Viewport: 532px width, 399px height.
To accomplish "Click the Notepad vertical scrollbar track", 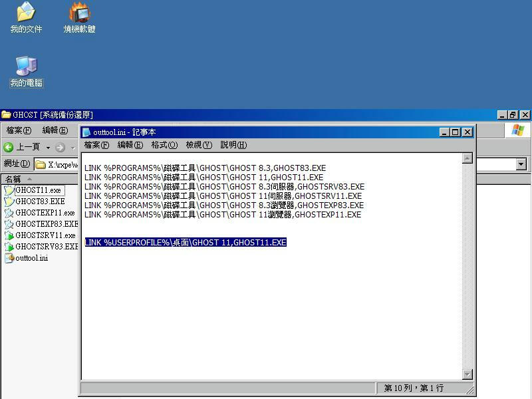I will [x=467, y=267].
